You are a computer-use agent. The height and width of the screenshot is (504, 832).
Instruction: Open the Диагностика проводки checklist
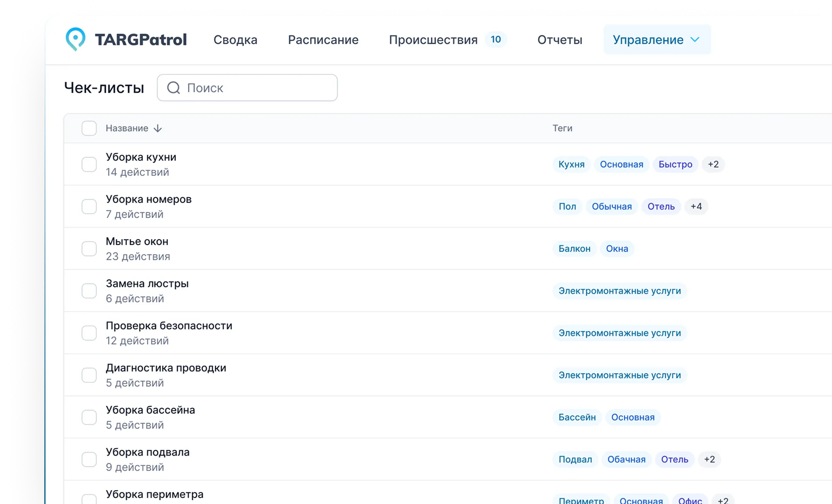coord(166,368)
